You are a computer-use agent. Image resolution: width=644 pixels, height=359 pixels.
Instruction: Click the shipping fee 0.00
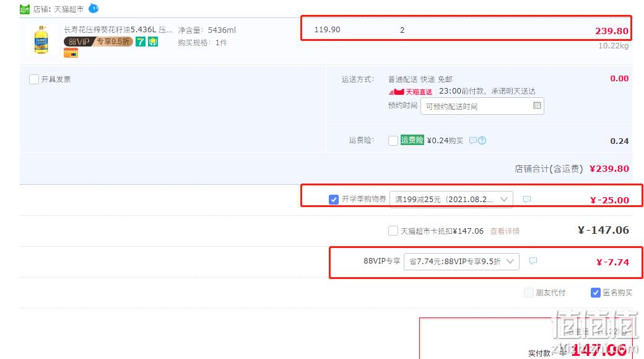click(x=619, y=79)
